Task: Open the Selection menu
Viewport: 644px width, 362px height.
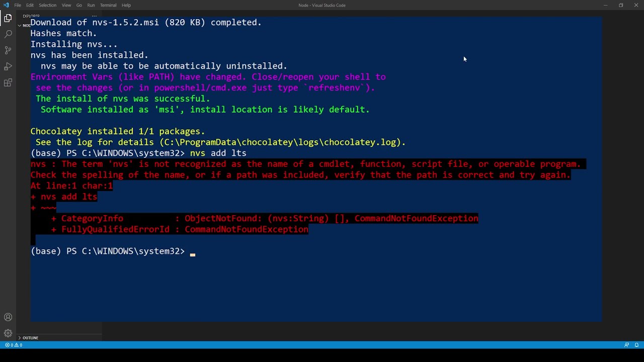Action: (47, 5)
